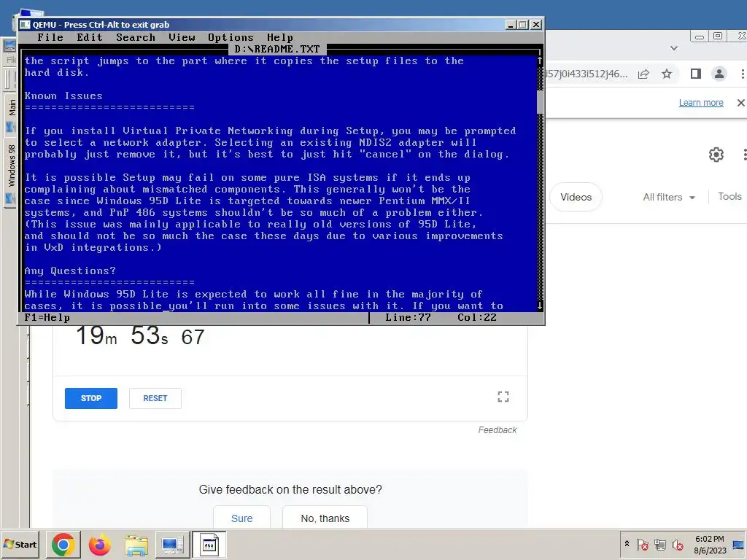
Task: Bookmark this page with star icon
Action: (667, 74)
